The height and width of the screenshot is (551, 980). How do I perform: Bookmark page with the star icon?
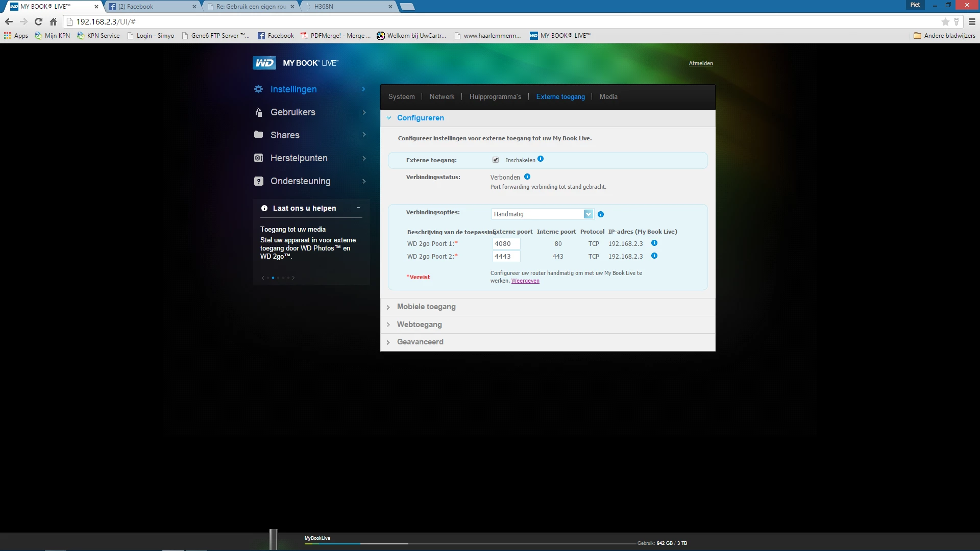click(945, 21)
